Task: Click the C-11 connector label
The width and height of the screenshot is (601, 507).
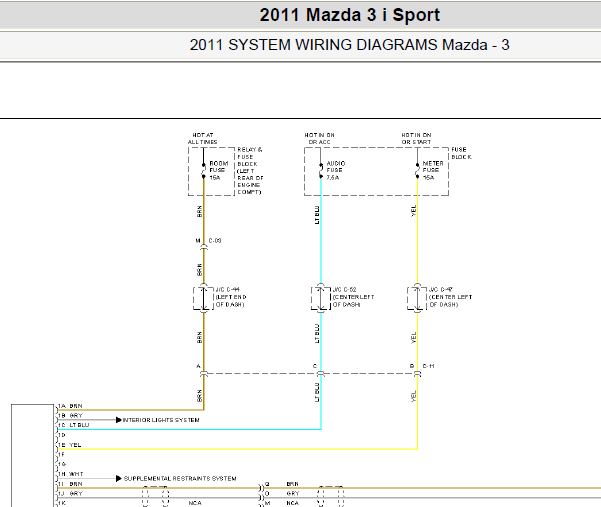Action: 428,366
